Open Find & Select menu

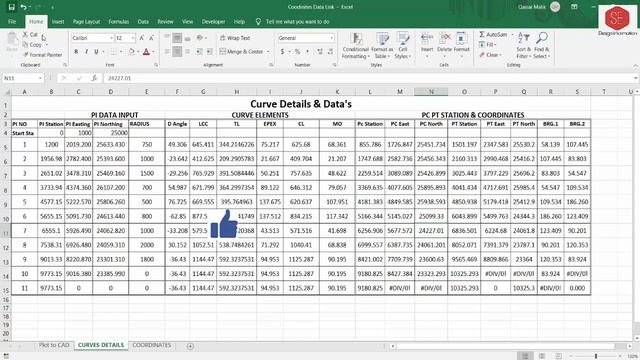coord(542,45)
